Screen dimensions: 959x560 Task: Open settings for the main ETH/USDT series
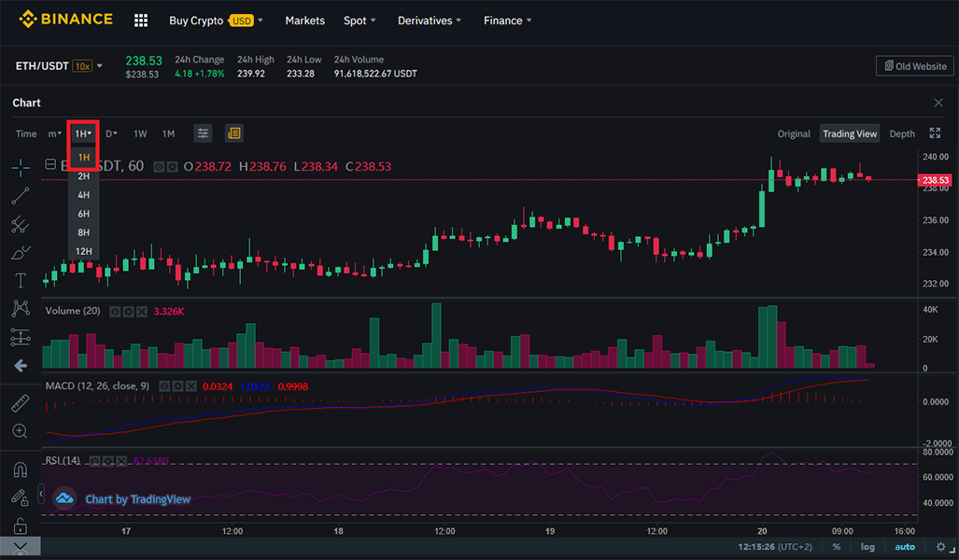click(173, 167)
